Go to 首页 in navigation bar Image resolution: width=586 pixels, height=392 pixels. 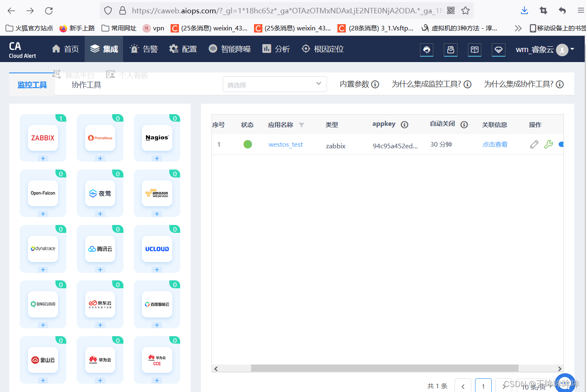(x=65, y=49)
